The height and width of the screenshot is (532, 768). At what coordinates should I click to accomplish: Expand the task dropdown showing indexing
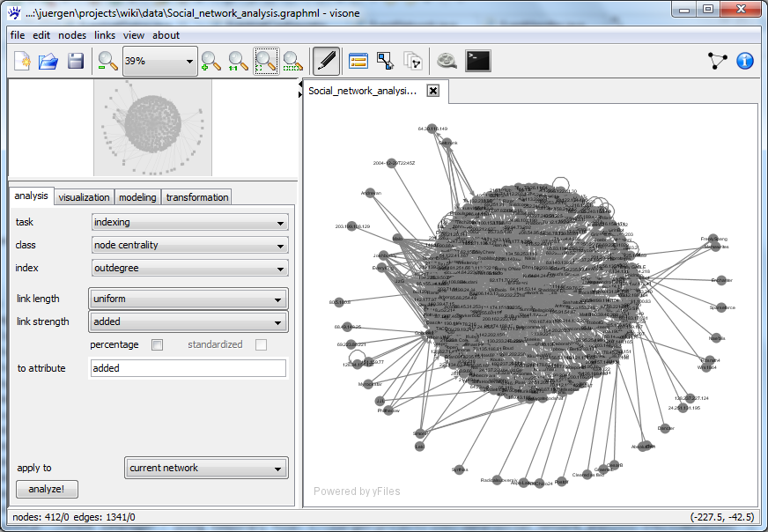click(190, 222)
